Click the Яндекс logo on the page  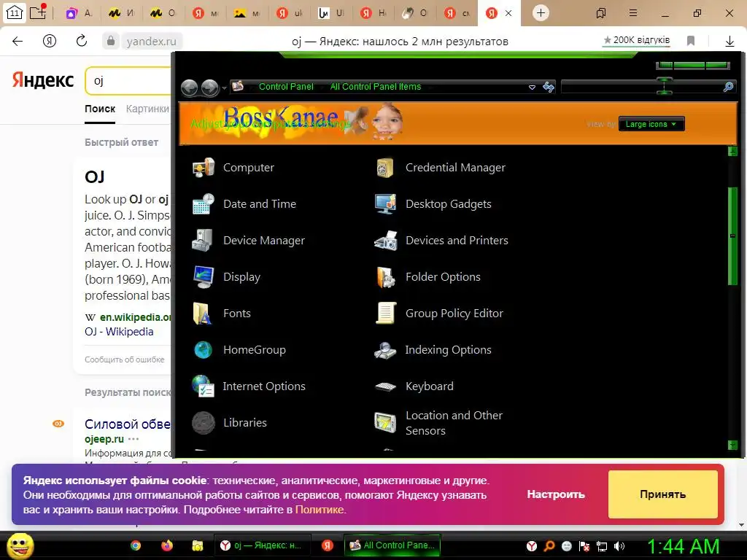pos(43,80)
